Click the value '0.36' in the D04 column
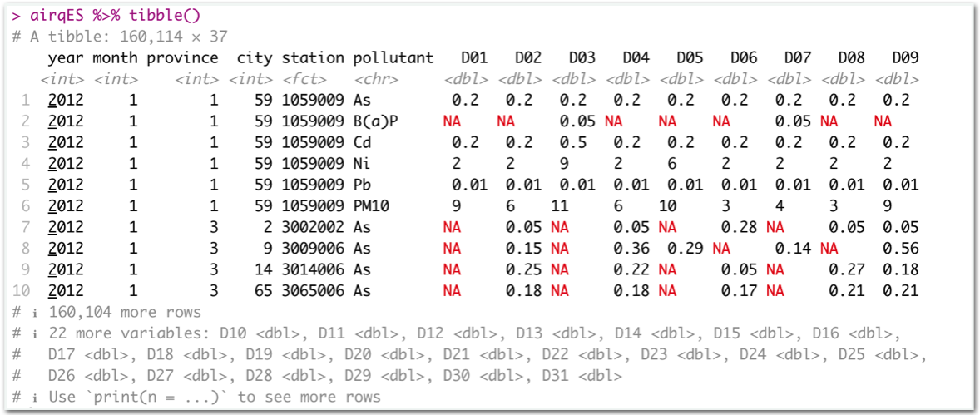Screen dimensions: 980x415 [631, 249]
